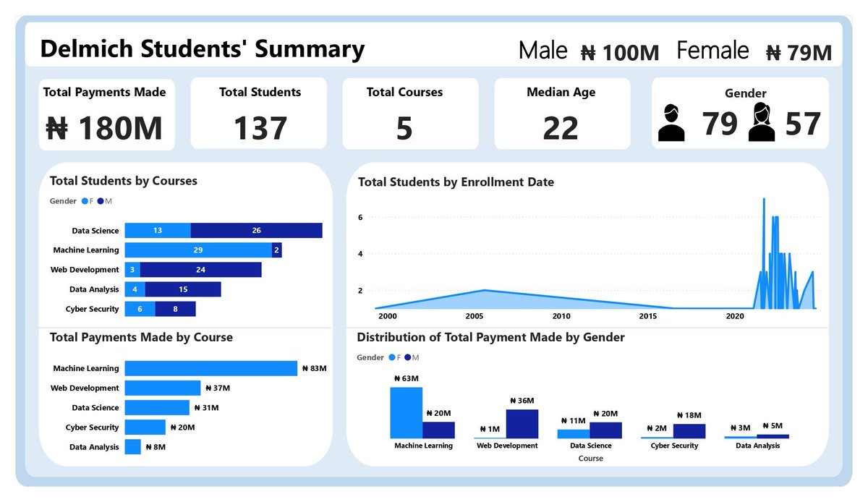Click the Total Courses value 5

(404, 128)
